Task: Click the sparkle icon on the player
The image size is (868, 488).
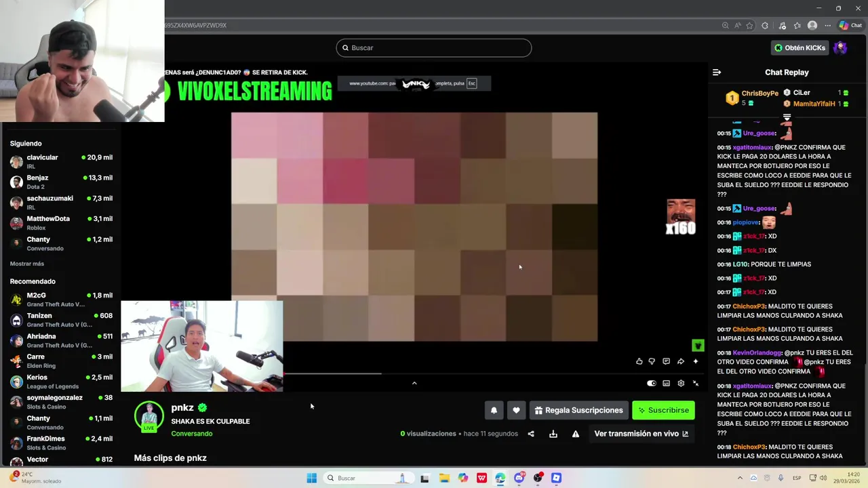Action: click(x=695, y=361)
